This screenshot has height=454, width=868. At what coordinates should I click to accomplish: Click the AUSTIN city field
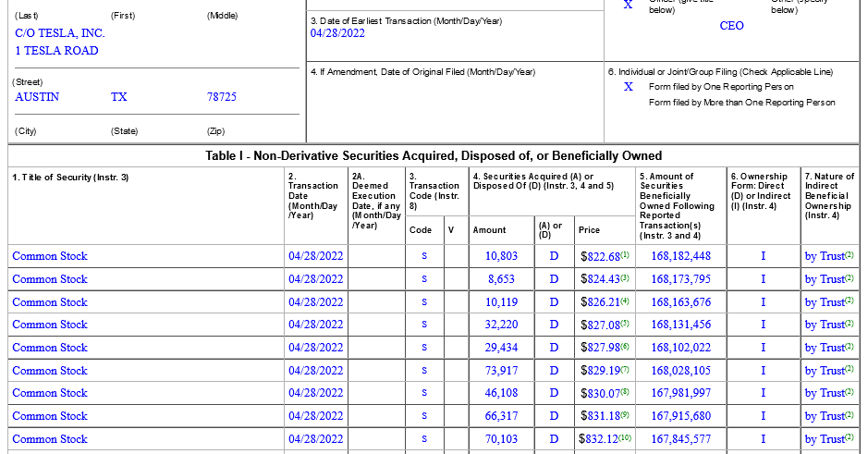point(37,97)
